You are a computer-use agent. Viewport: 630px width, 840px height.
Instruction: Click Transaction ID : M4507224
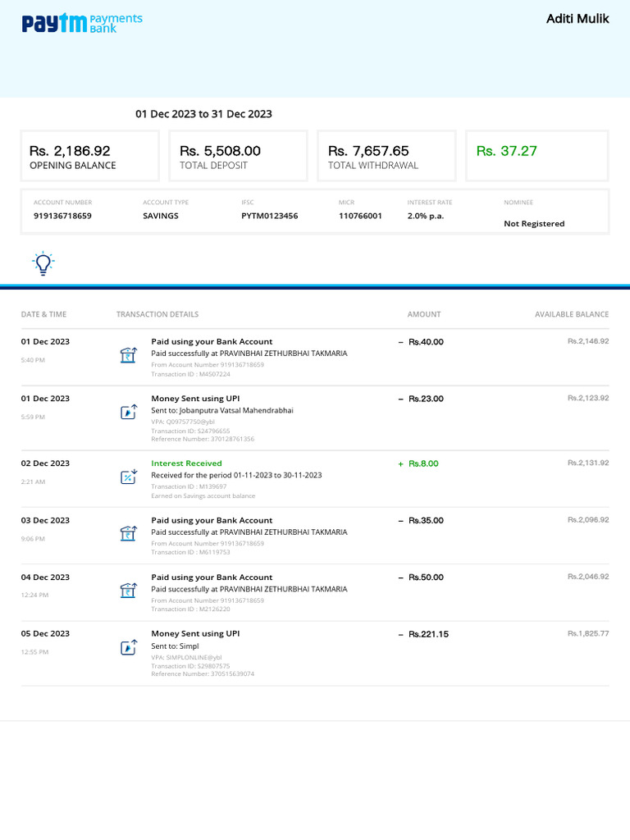pos(190,374)
